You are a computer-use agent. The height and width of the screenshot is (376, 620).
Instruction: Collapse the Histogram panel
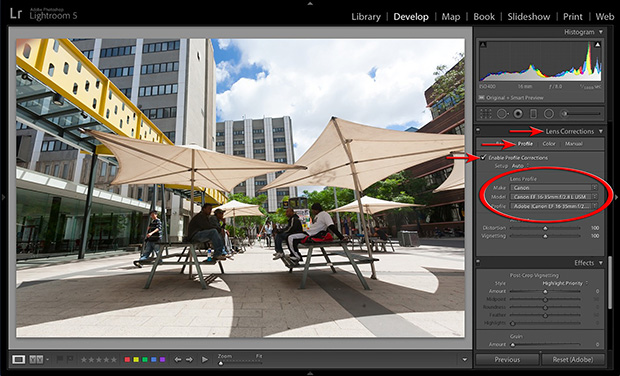(601, 32)
